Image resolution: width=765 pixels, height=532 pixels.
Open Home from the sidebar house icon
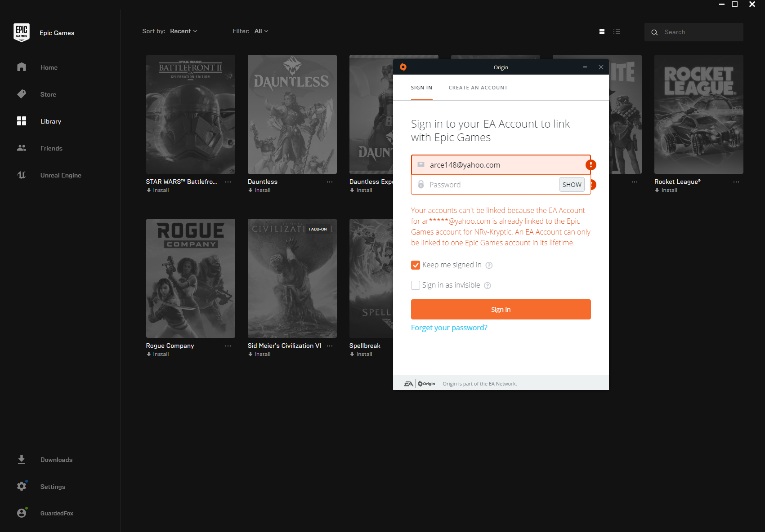point(22,67)
